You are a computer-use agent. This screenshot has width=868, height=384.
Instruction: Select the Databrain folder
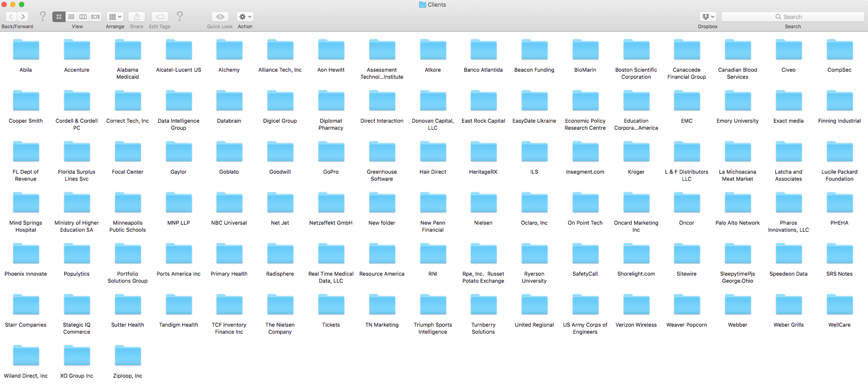click(x=229, y=101)
